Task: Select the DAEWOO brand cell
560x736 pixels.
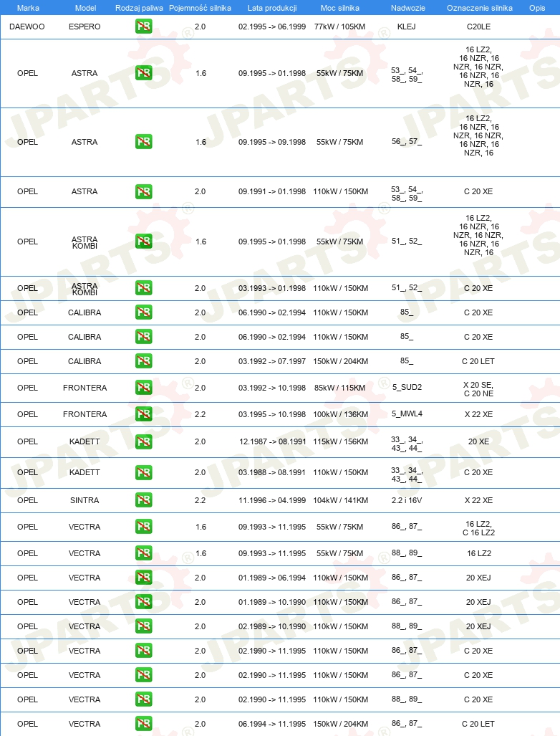Action: tap(27, 27)
